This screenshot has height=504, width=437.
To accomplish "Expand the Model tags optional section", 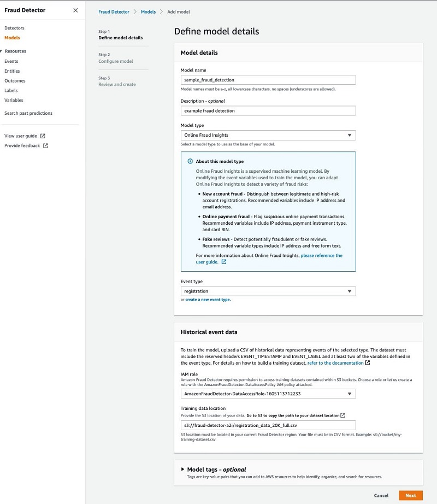I will pyautogui.click(x=182, y=469).
